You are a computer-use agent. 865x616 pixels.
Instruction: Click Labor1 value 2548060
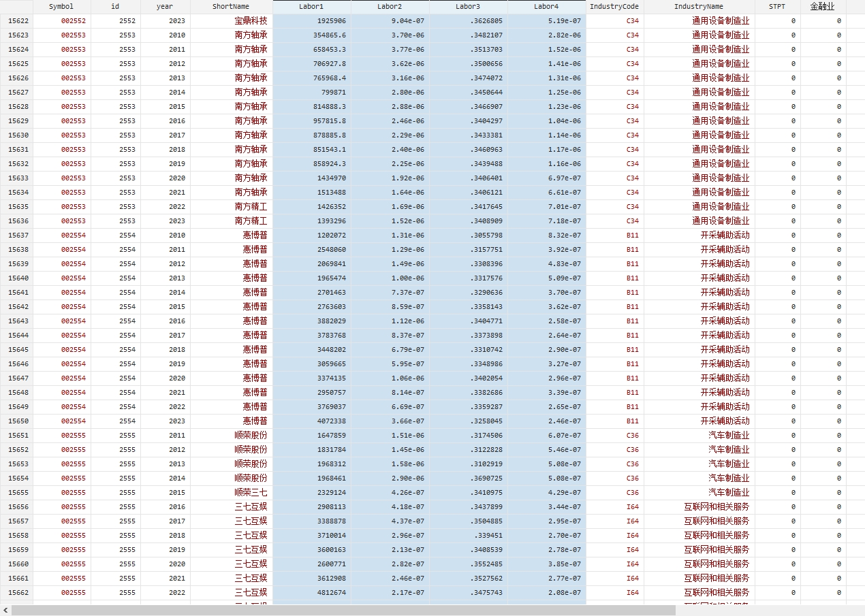click(x=330, y=250)
